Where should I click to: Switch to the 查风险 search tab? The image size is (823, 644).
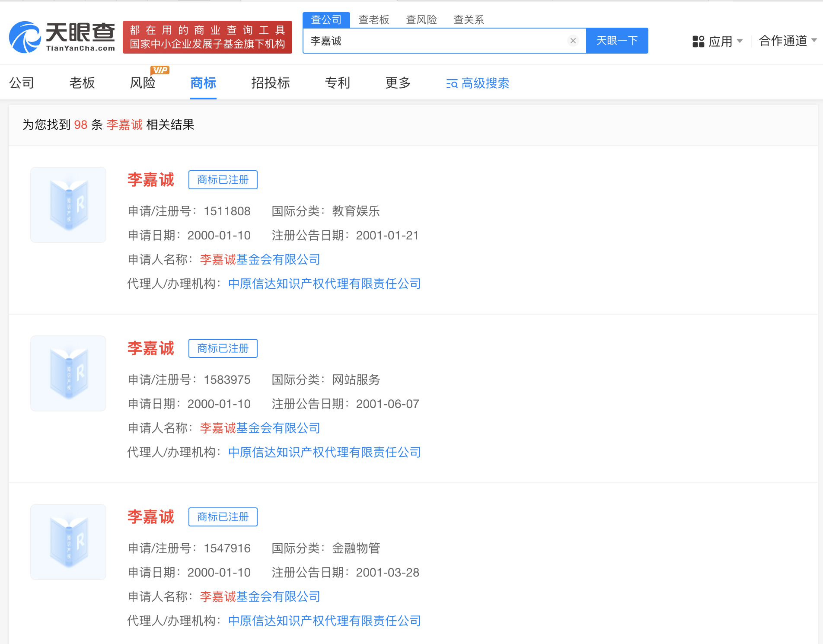(x=421, y=20)
